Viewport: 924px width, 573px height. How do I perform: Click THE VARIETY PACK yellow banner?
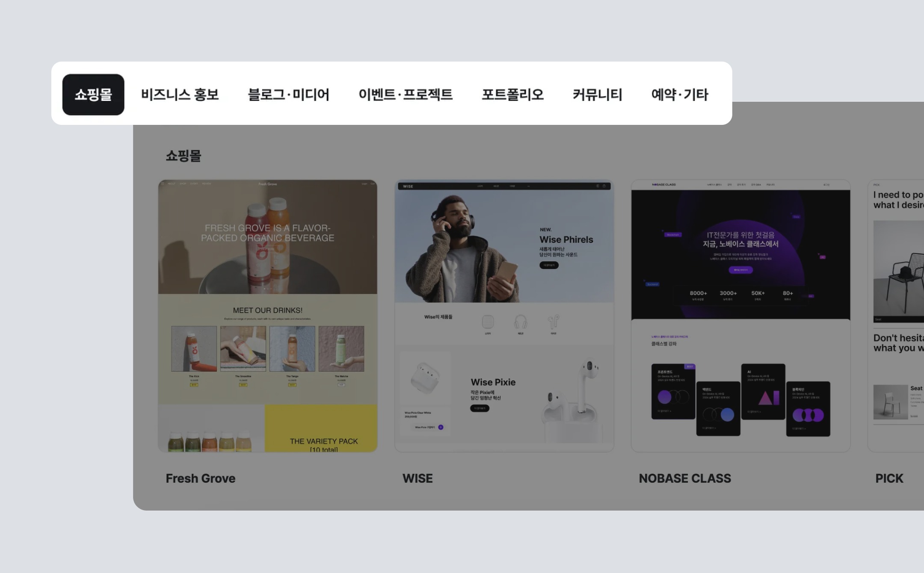(321, 428)
